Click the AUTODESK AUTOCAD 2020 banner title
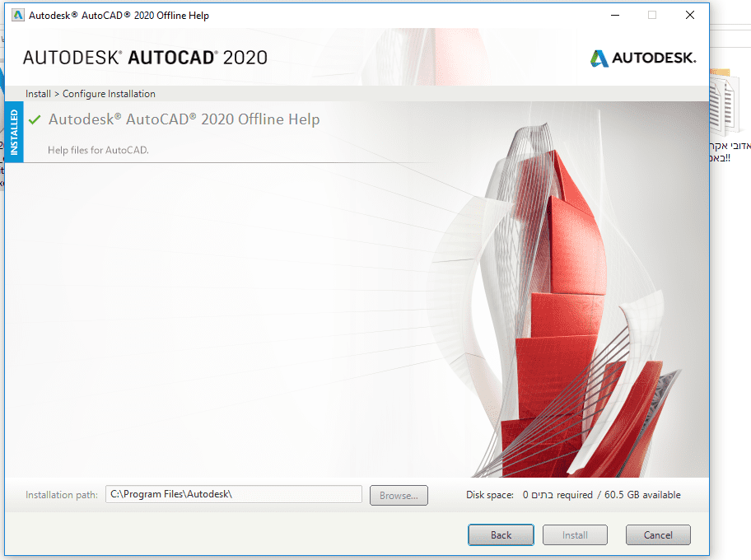Viewport: 751px width, 560px height. (145, 58)
